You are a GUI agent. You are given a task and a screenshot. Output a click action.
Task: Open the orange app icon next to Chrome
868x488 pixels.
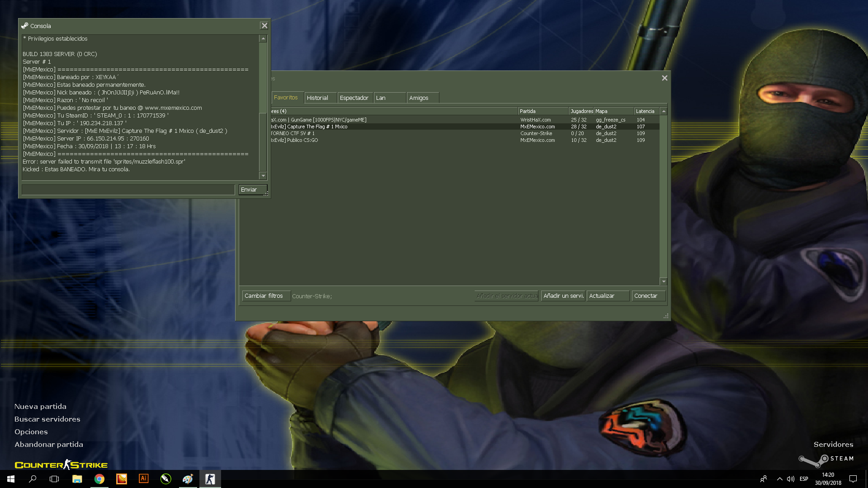click(121, 479)
